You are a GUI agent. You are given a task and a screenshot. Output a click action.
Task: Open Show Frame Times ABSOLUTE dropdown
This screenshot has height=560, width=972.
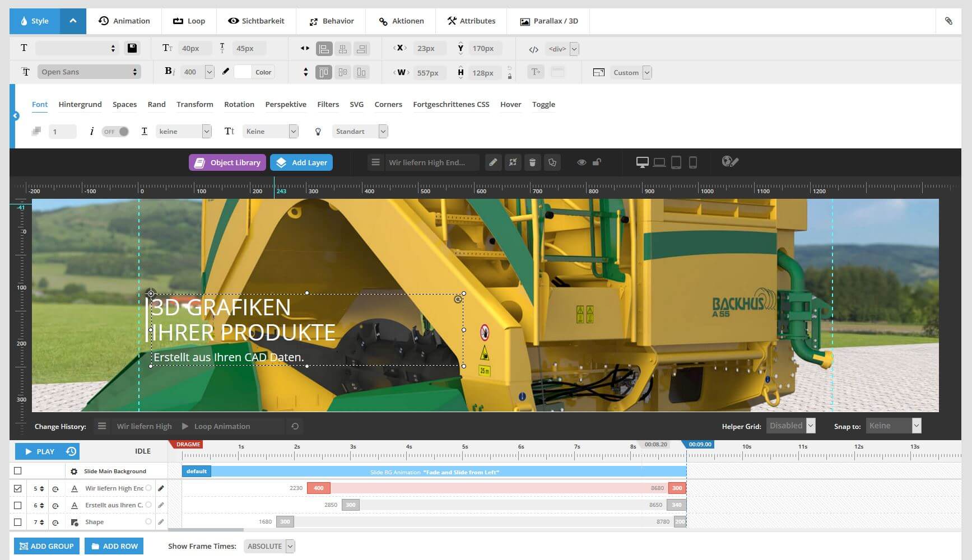269,546
